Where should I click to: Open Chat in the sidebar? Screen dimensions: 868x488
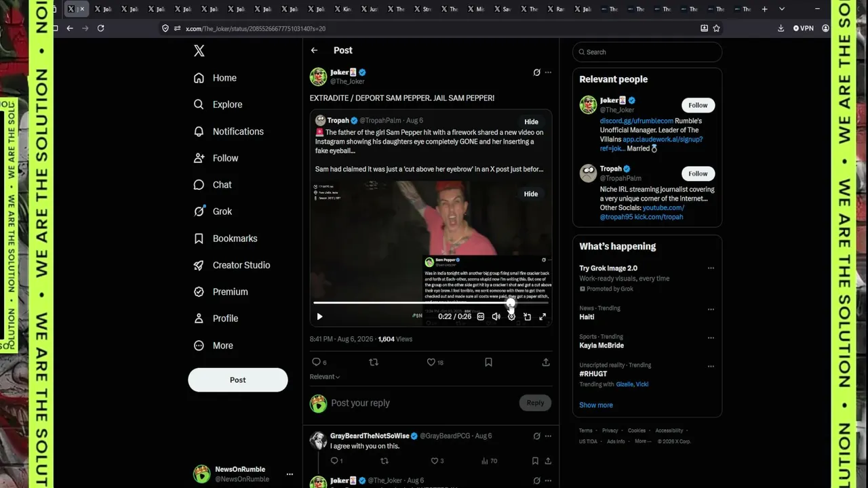click(212, 184)
